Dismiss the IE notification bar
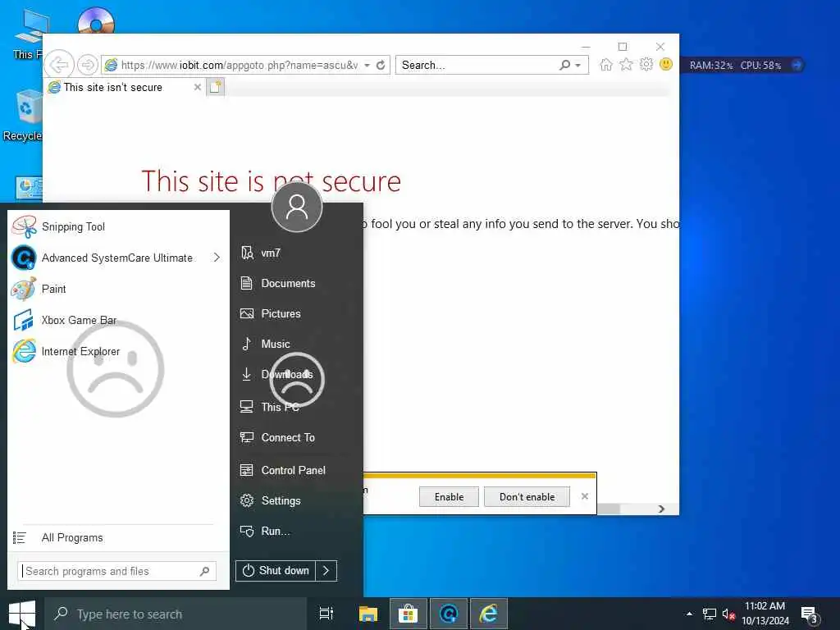Screen dimensions: 840x630 tap(584, 496)
